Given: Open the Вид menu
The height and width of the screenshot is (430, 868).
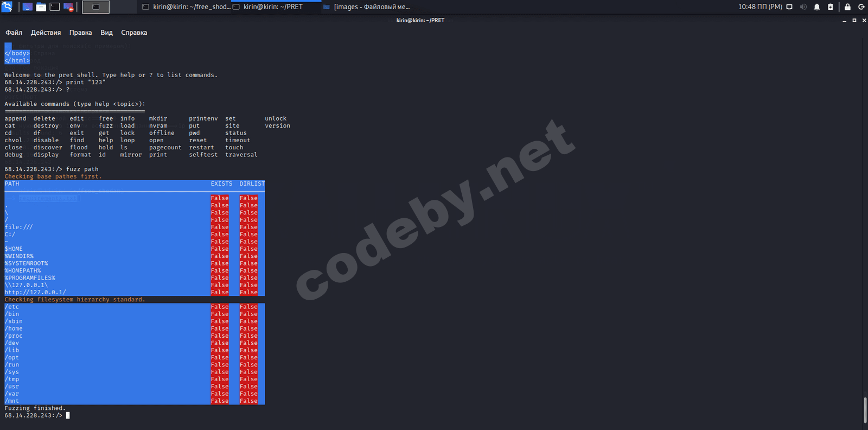Looking at the screenshot, I should click(x=106, y=33).
